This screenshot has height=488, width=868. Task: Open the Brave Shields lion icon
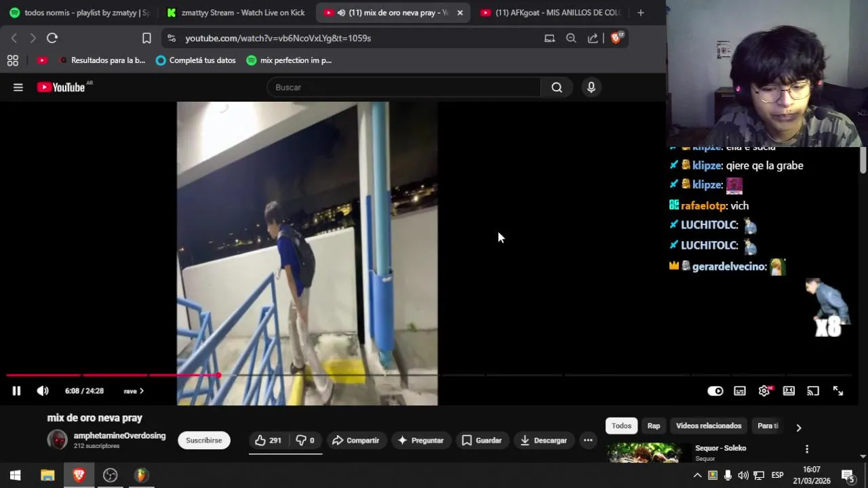click(x=616, y=38)
